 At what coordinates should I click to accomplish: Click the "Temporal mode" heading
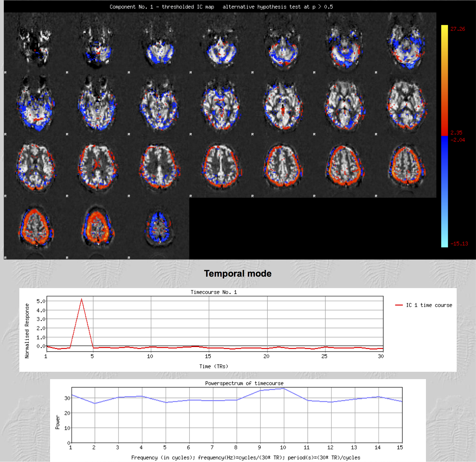[237, 273]
